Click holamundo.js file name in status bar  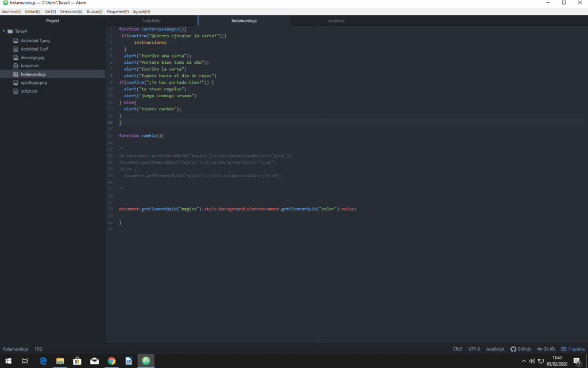pyautogui.click(x=16, y=349)
